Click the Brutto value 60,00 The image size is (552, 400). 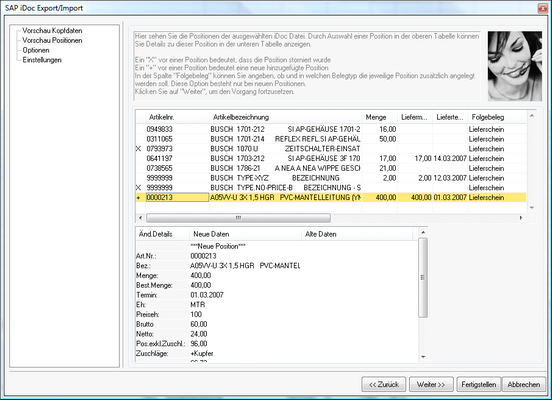tap(199, 324)
